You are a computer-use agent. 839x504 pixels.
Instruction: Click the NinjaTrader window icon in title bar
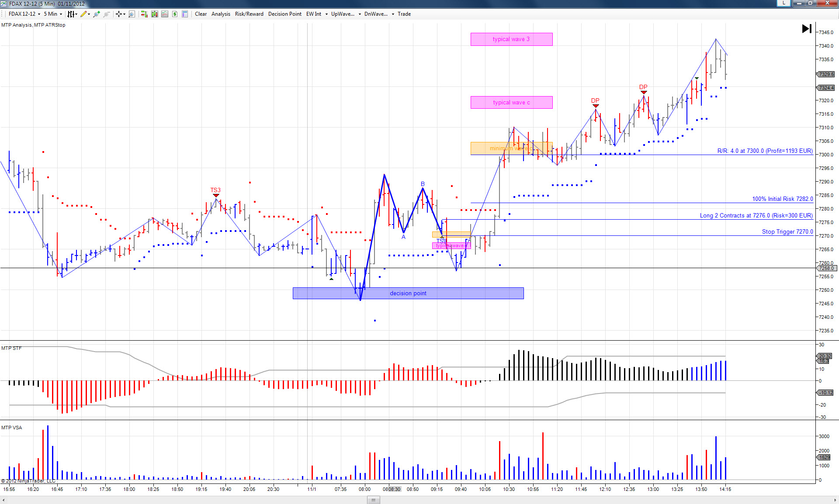(4, 3)
